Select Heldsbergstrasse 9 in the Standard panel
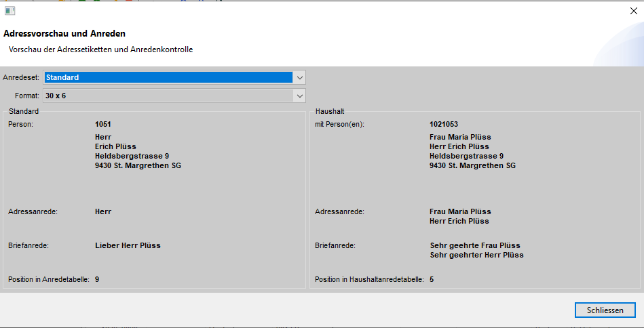This screenshot has height=328, width=644. point(132,156)
